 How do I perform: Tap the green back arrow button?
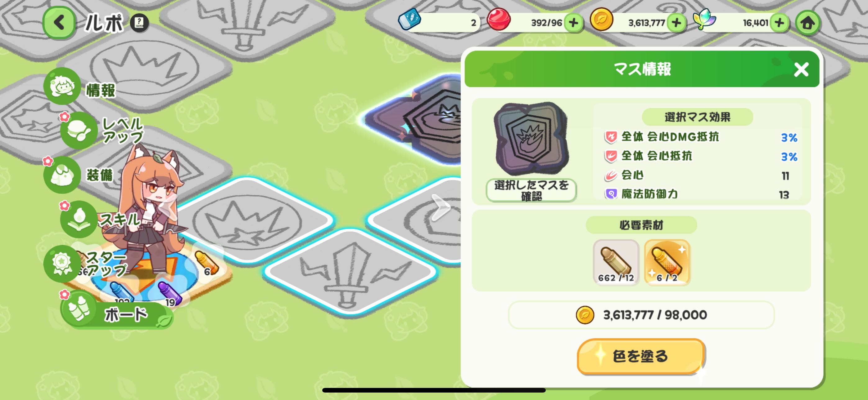pyautogui.click(x=59, y=23)
